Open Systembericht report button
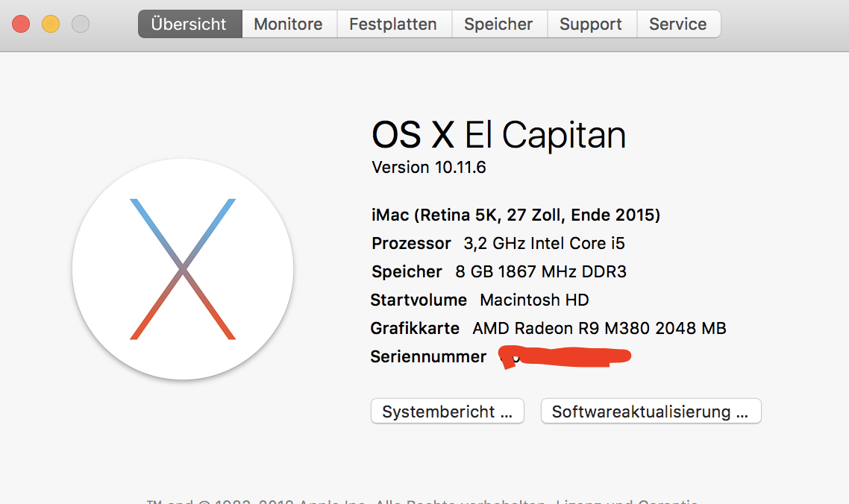This screenshot has width=849, height=504. pyautogui.click(x=447, y=412)
